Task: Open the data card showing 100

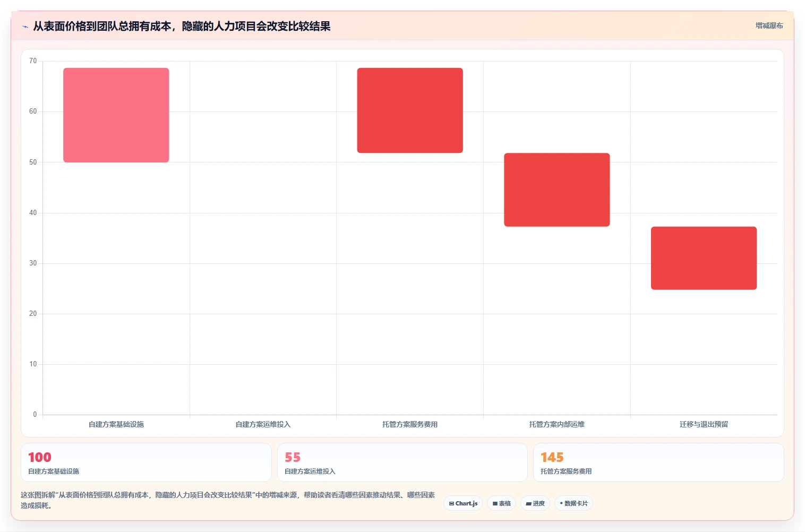Action: (146, 462)
